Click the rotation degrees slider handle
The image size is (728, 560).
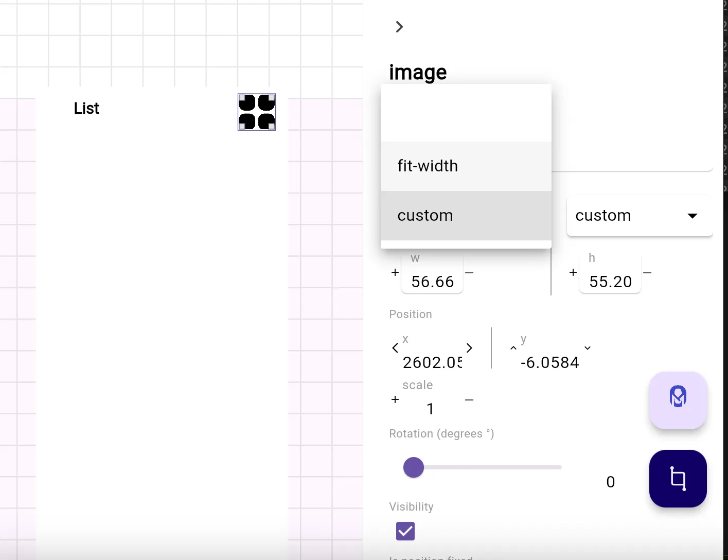(x=414, y=467)
